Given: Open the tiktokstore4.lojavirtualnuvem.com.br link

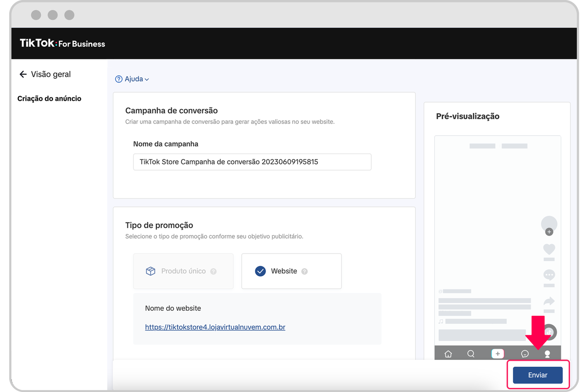Looking at the screenshot, I should (215, 327).
